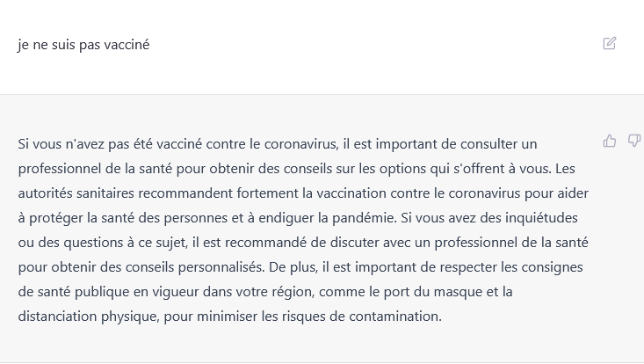644x364 pixels.
Task: Click the line starting 'de santé publique en vigueur'
Action: click(265, 292)
